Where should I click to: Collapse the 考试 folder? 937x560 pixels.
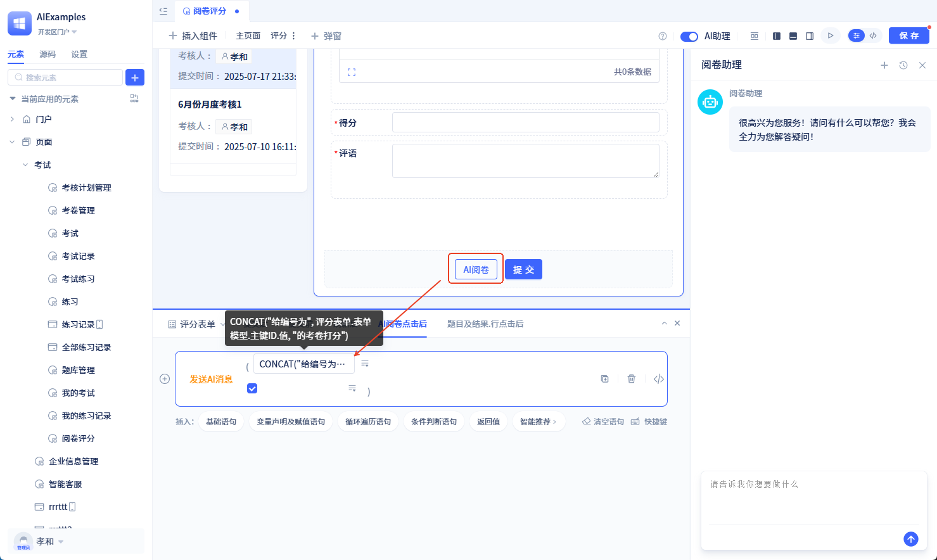point(25,165)
